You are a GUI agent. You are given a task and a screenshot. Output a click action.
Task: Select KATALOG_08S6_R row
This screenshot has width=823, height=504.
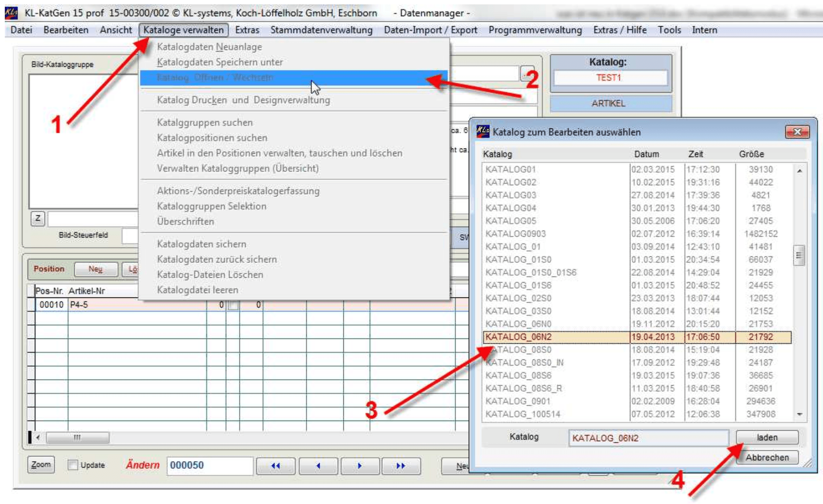click(x=637, y=388)
